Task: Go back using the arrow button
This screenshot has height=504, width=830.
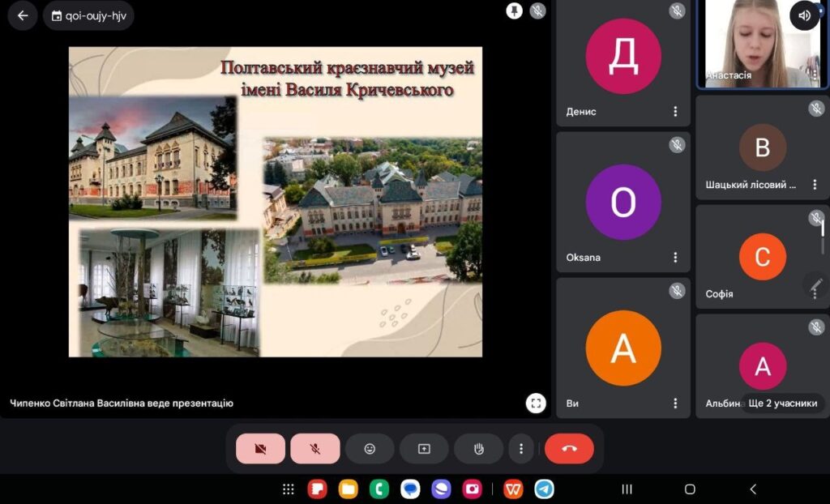Action: click(23, 15)
